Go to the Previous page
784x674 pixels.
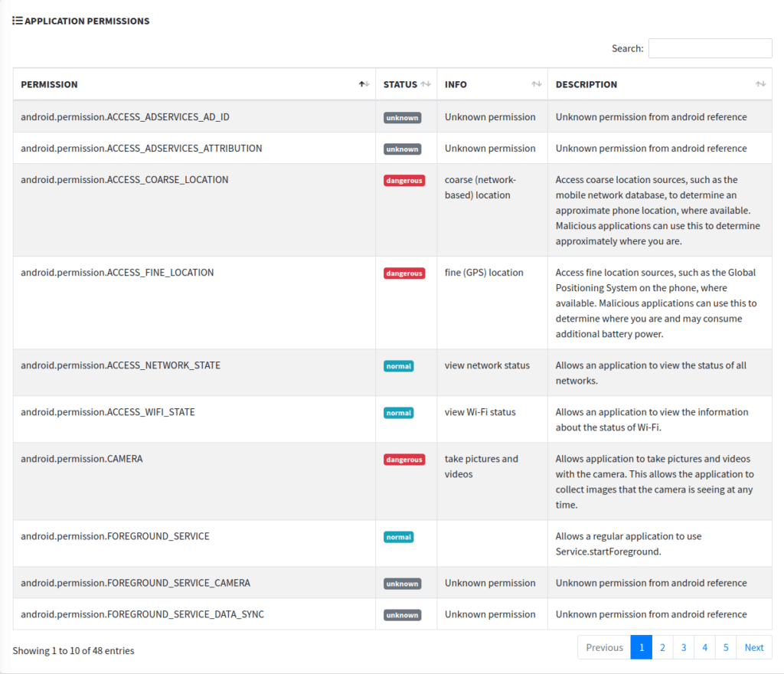[604, 647]
